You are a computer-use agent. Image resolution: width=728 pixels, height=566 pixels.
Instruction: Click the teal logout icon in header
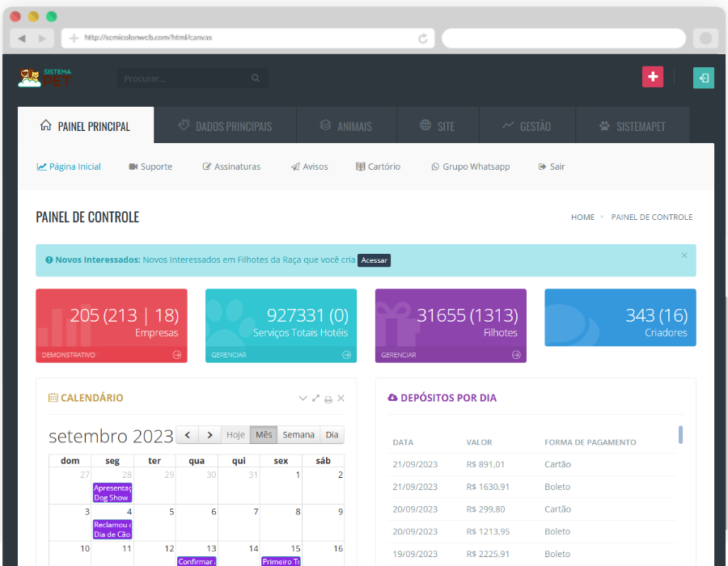(x=704, y=78)
